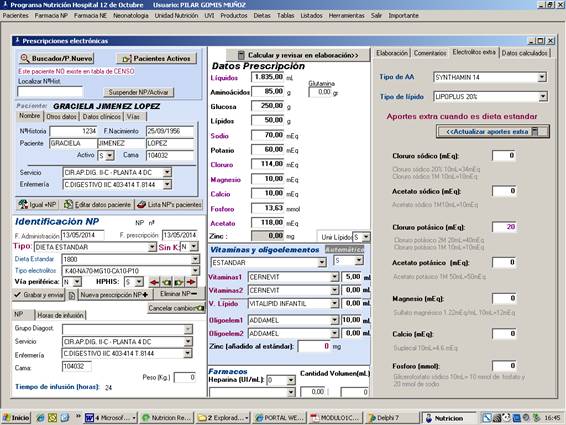Switch to Delphi 7 taskbar item
This screenshot has width=566, height=425.
pyautogui.click(x=391, y=418)
